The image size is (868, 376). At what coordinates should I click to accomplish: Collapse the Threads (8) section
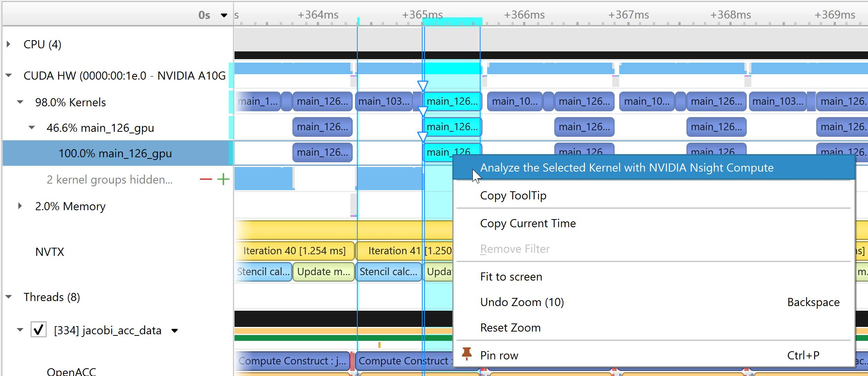(x=8, y=297)
